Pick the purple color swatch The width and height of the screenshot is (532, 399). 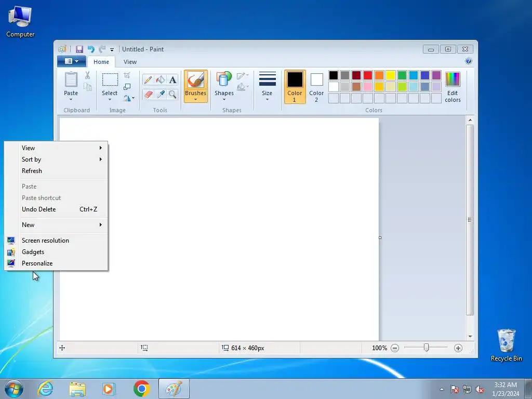pos(436,75)
